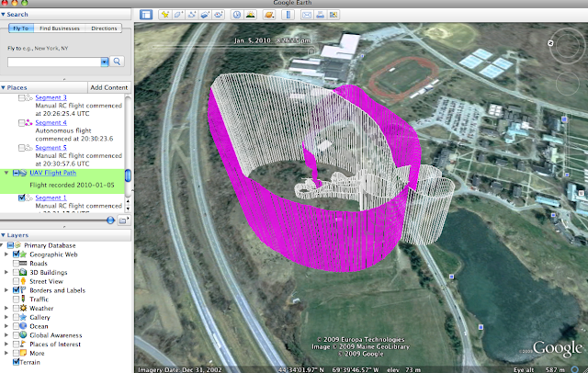Switch to the Find Businesses tab
This screenshot has width=588, height=373.
click(60, 28)
